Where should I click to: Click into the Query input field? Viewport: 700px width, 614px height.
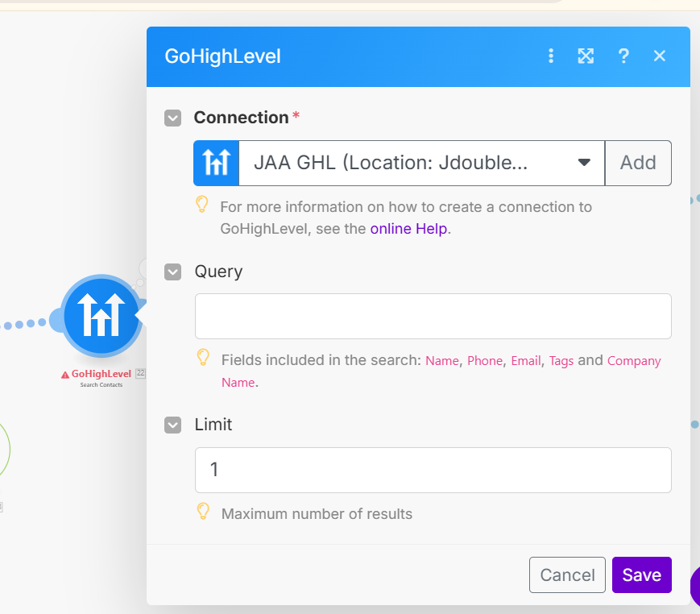(433, 316)
